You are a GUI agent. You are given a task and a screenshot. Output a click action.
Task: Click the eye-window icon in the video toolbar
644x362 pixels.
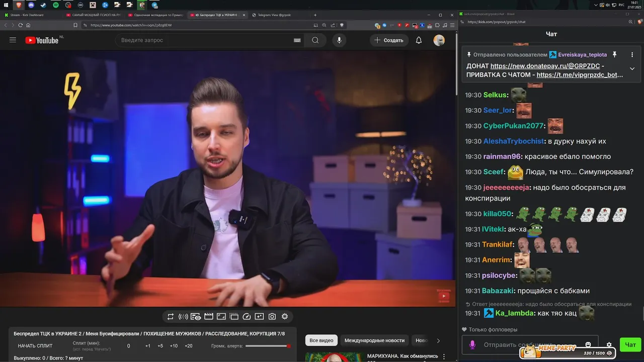point(196,316)
